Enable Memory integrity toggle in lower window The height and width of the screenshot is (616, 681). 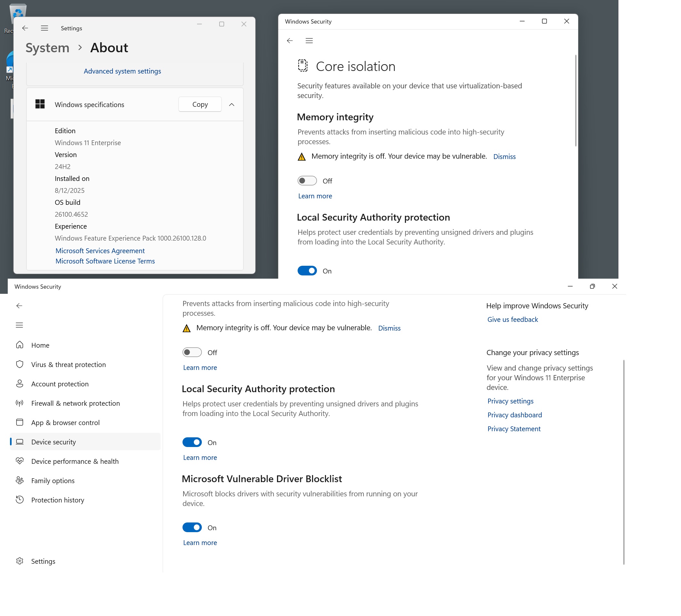coord(192,352)
